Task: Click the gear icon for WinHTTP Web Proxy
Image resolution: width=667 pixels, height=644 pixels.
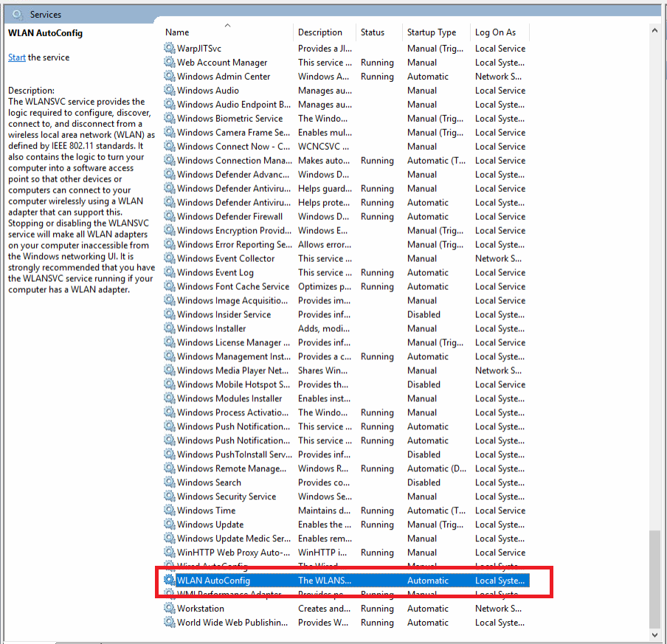Action: [x=169, y=552]
